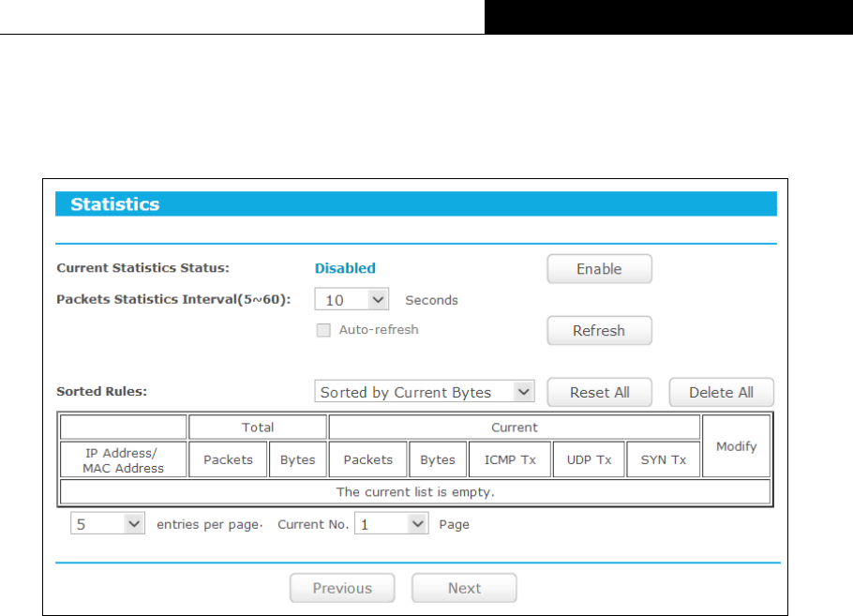Open the Current No. page dropdown
This screenshot has height=616, width=853.
click(391, 523)
